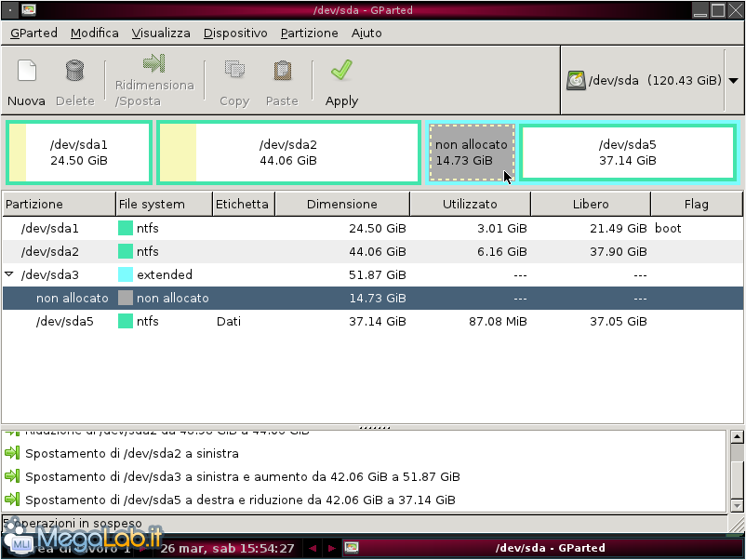This screenshot has width=746, height=560.
Task: Click the /dev/sda - GParted taskbar button
Action: (x=541, y=548)
